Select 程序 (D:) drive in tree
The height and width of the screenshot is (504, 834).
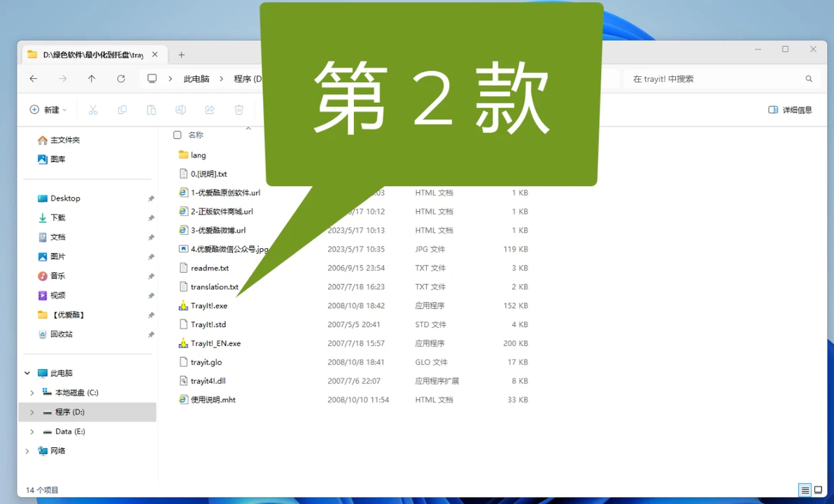coord(70,412)
